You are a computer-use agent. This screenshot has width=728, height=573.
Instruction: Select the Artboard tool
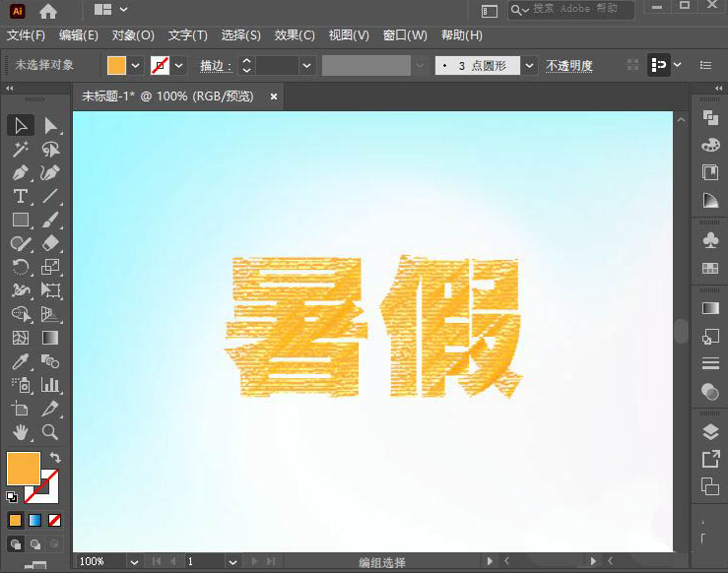[x=21, y=409]
